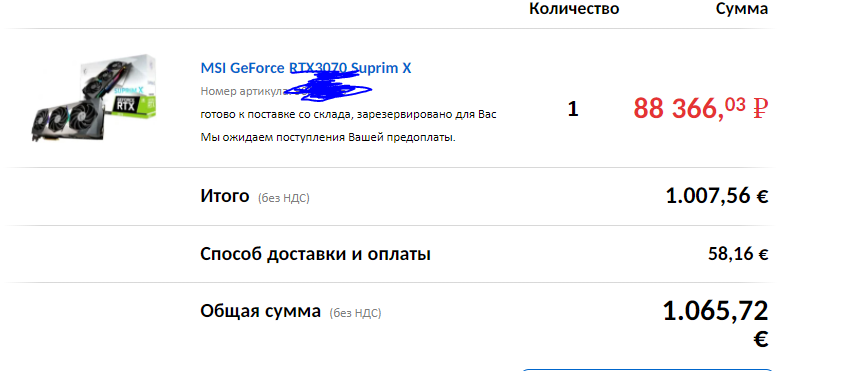
Task: Select the 1.007,56 € subtotal amount
Action: click(717, 196)
